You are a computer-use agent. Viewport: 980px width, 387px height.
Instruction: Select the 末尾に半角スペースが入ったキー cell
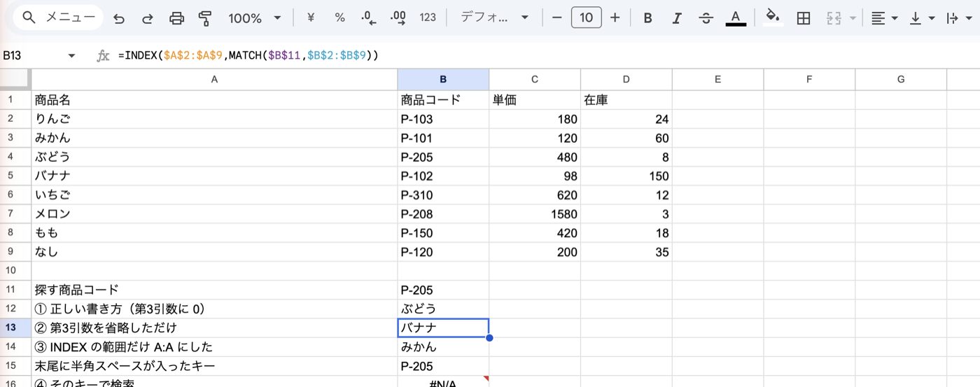pos(214,365)
